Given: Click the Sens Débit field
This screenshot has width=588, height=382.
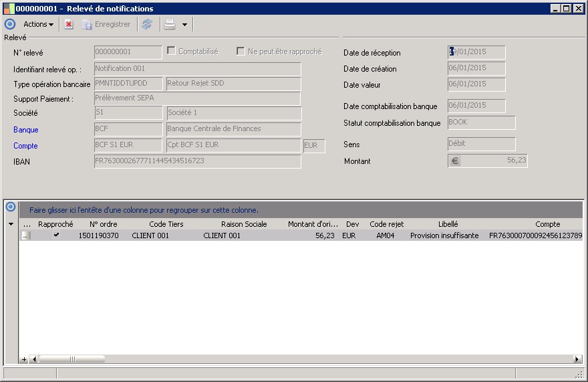Looking at the screenshot, I should pos(482,144).
